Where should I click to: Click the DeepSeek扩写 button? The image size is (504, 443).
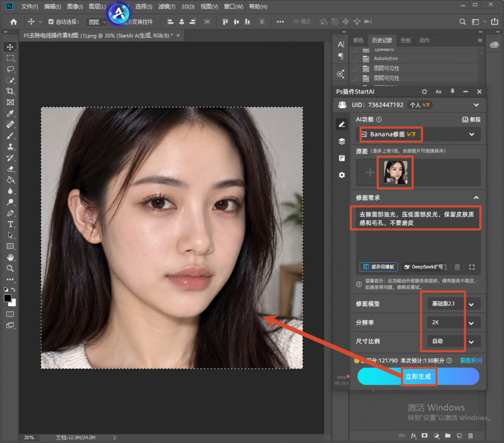coord(425,267)
